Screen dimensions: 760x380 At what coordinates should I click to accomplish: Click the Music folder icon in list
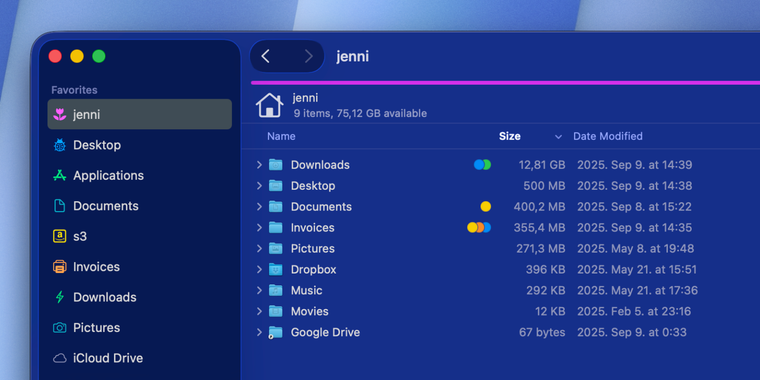tap(276, 290)
